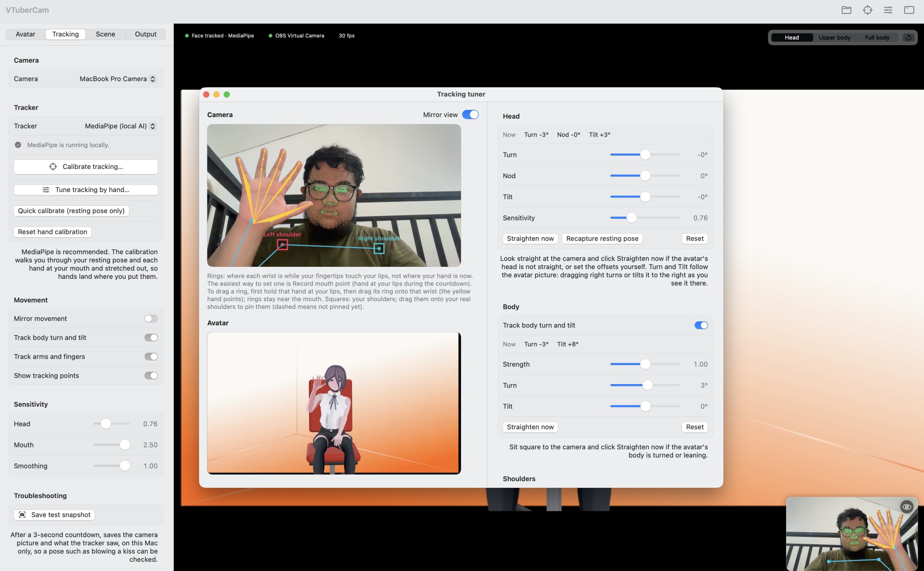Screen dimensions: 924x571
Task: Open the Scene tab
Action: pyautogui.click(x=105, y=34)
